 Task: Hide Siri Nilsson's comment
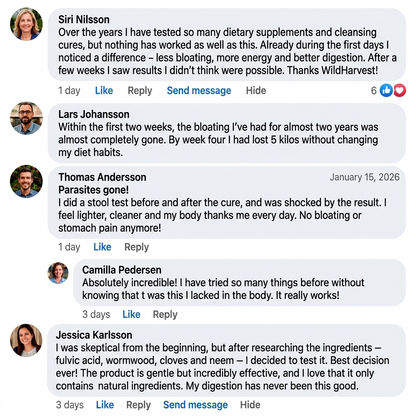coord(256,90)
